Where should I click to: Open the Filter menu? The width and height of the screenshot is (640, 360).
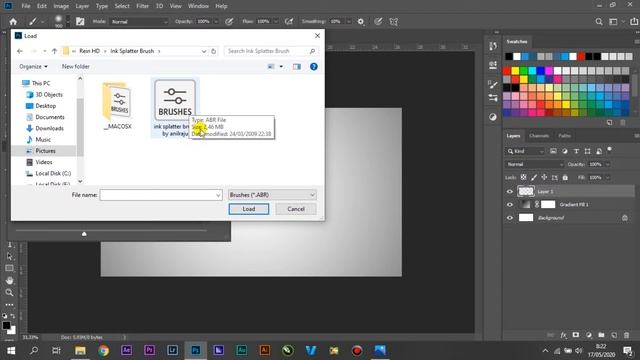pos(142,6)
